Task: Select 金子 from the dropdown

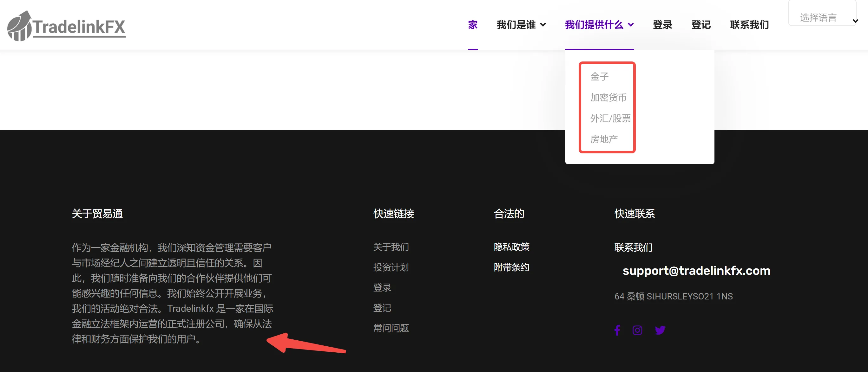Action: pyautogui.click(x=599, y=76)
